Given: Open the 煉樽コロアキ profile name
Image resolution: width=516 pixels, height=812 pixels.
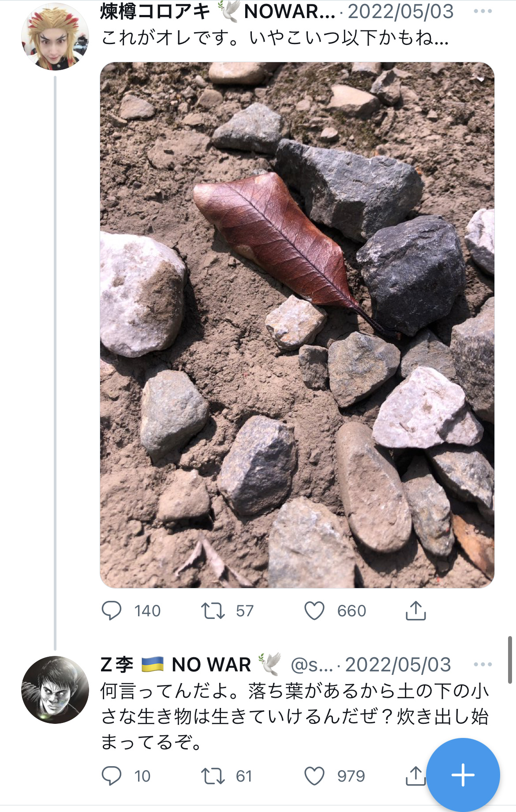Looking at the screenshot, I should click(x=154, y=11).
